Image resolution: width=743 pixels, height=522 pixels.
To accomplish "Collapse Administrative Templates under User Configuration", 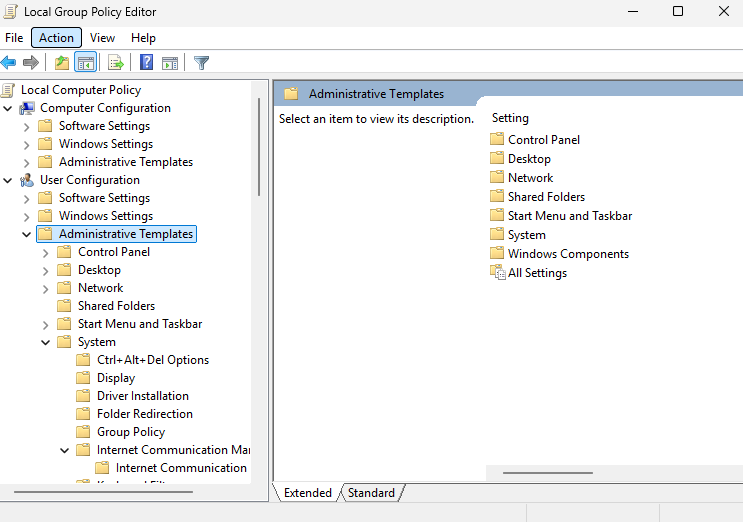I will [x=27, y=234].
